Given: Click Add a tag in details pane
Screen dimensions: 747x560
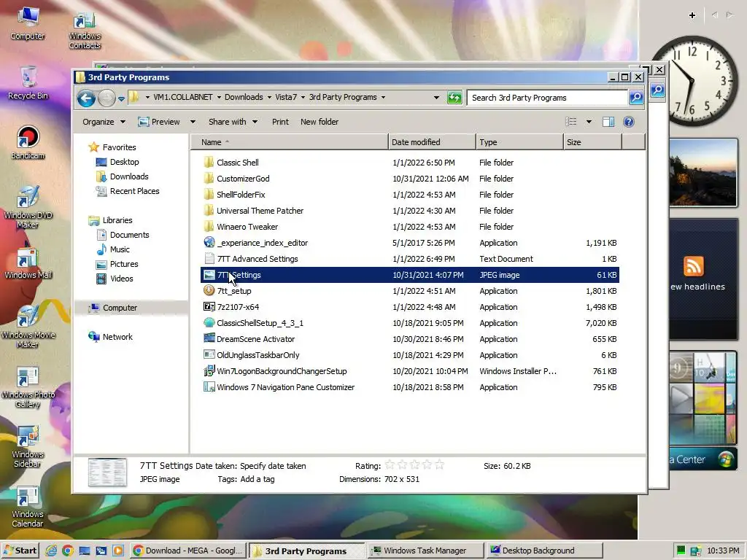Looking at the screenshot, I should tap(258, 480).
